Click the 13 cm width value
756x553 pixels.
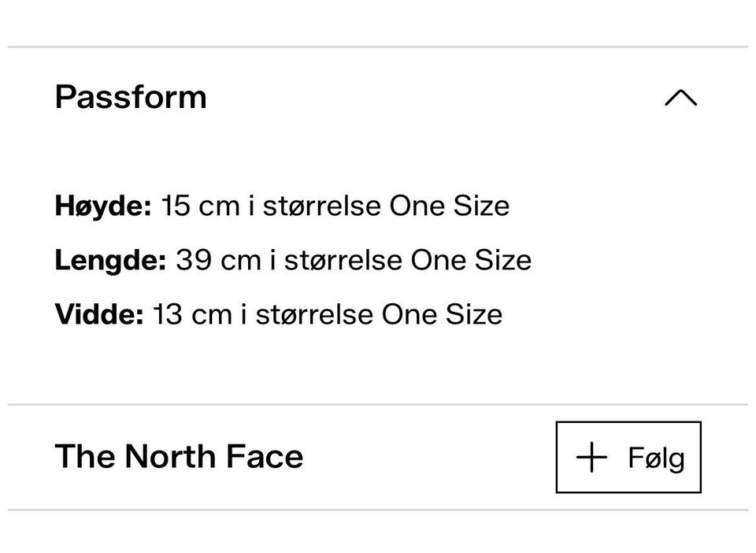[x=185, y=314]
